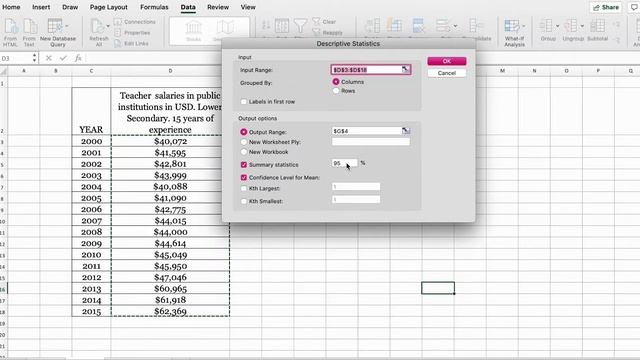Open Properties in the Data ribbon
This screenshot has height=360, width=640.
pos(132,33)
